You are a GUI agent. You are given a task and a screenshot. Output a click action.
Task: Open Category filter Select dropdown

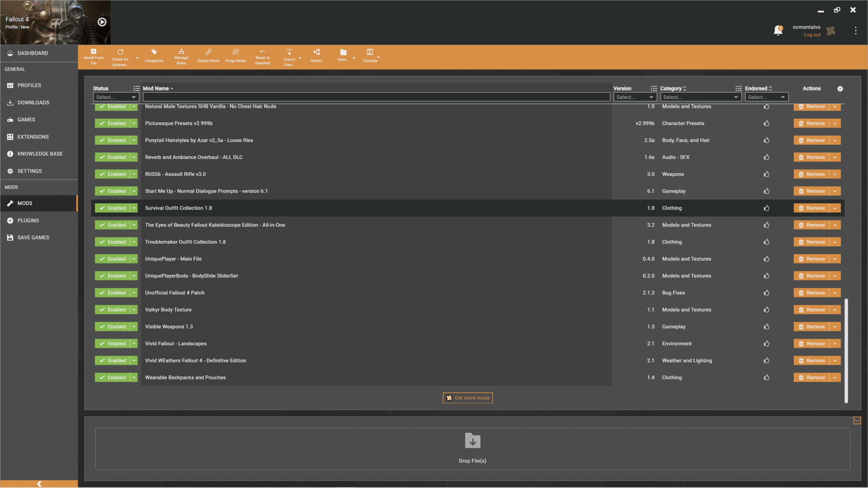click(x=701, y=97)
